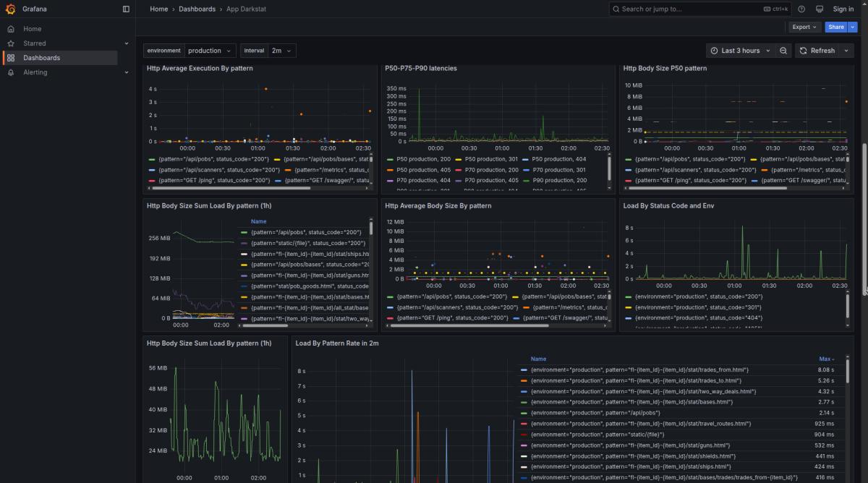Open Load By Status Code and Env title
Viewport: 868px width, 483px height.
(668, 205)
